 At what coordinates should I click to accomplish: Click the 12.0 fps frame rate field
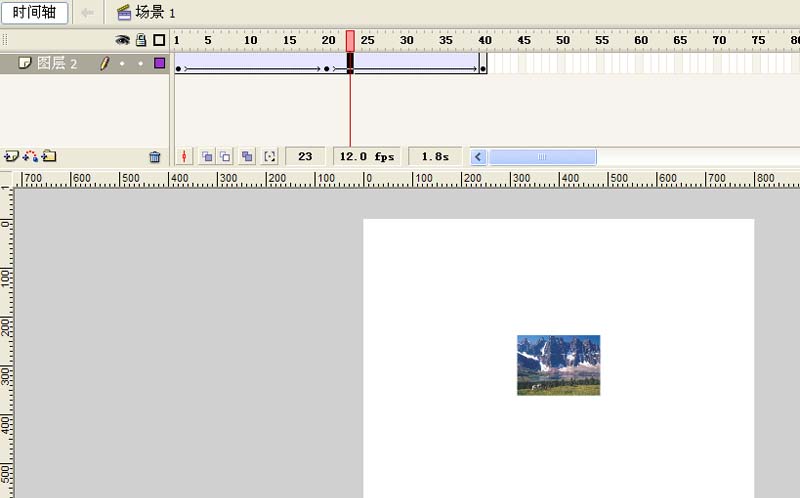367,156
